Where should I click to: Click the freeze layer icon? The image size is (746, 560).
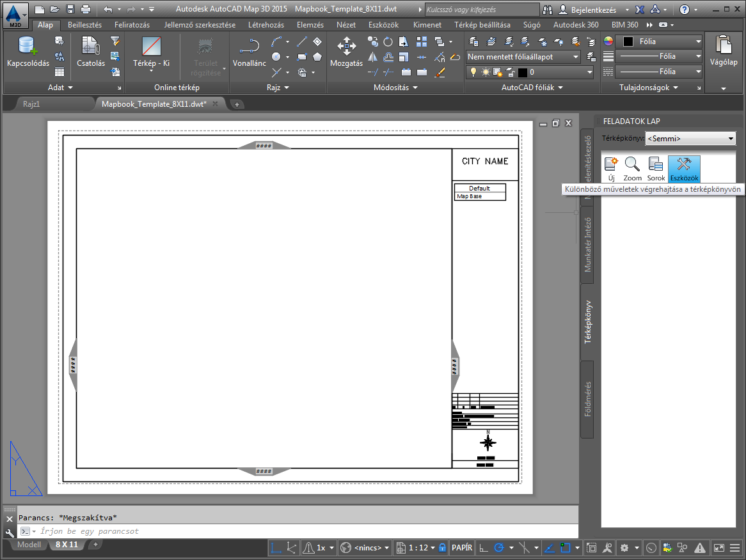pyautogui.click(x=541, y=42)
